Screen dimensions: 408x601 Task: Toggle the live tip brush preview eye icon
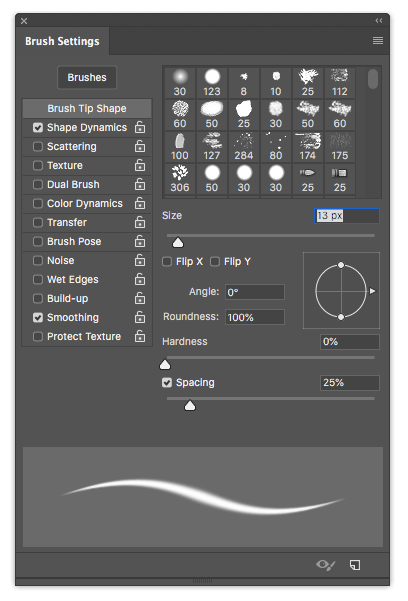(x=326, y=565)
